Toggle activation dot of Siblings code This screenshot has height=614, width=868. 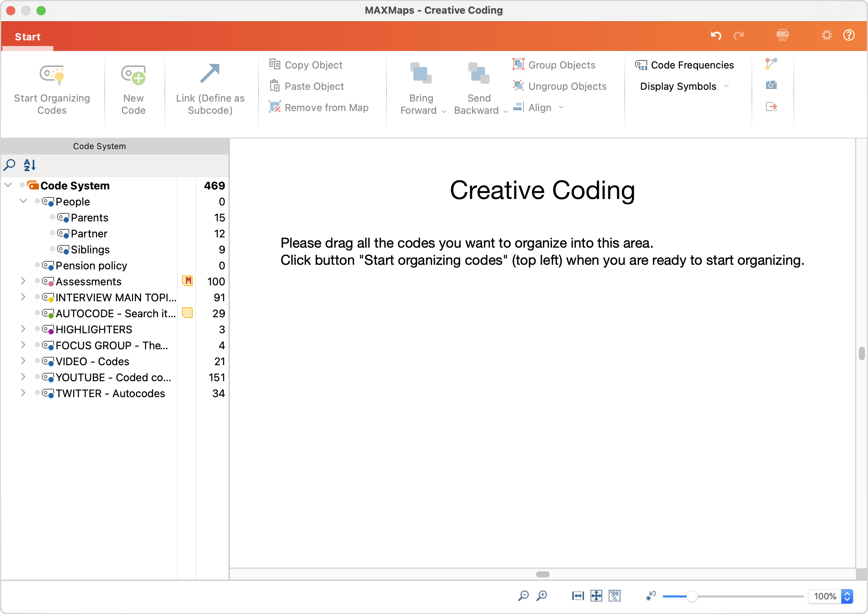[x=53, y=249]
